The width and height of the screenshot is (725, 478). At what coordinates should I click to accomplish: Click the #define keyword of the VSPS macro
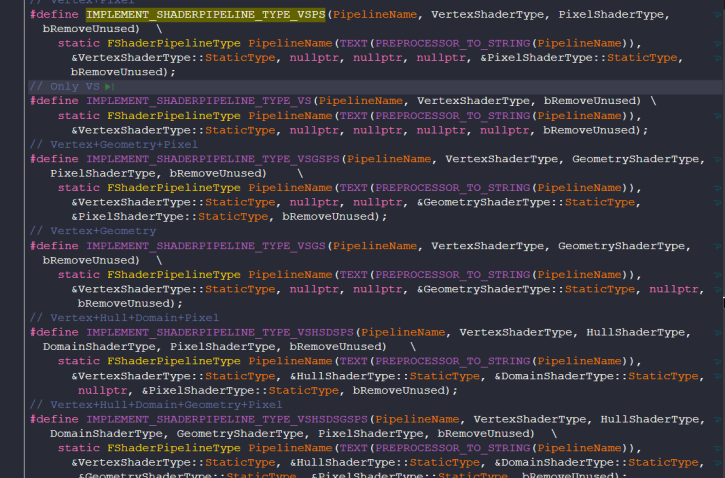click(54, 14)
